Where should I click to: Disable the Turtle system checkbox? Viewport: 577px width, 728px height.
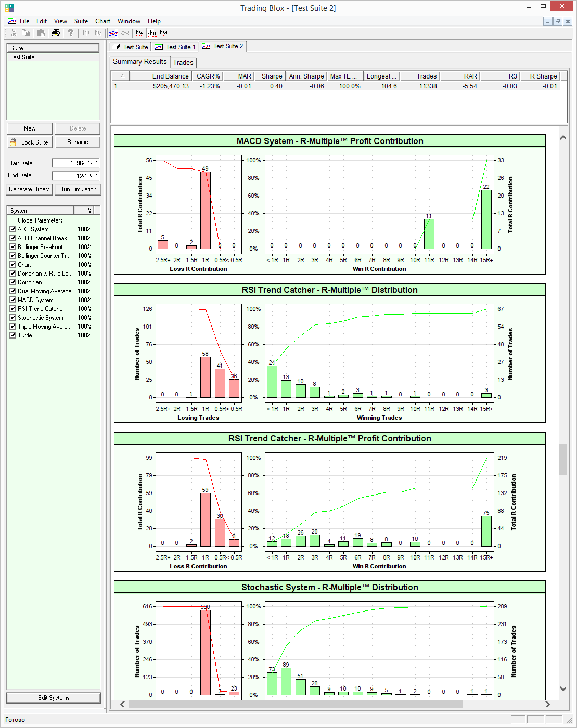click(13, 335)
